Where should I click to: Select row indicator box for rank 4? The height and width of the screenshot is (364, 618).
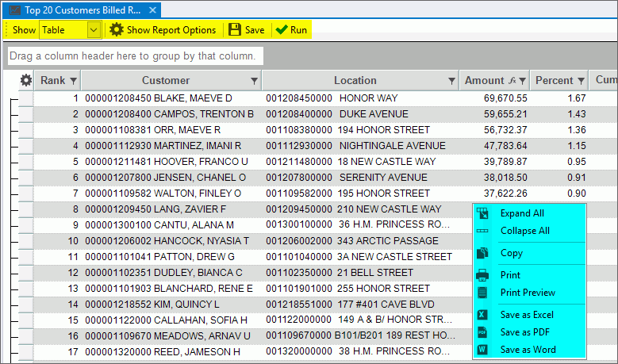pos(25,146)
